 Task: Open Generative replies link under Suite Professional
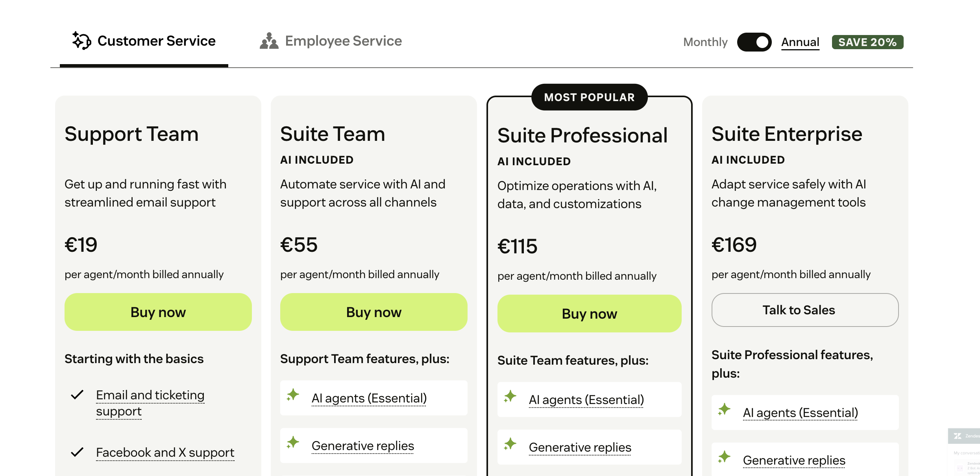click(580, 447)
